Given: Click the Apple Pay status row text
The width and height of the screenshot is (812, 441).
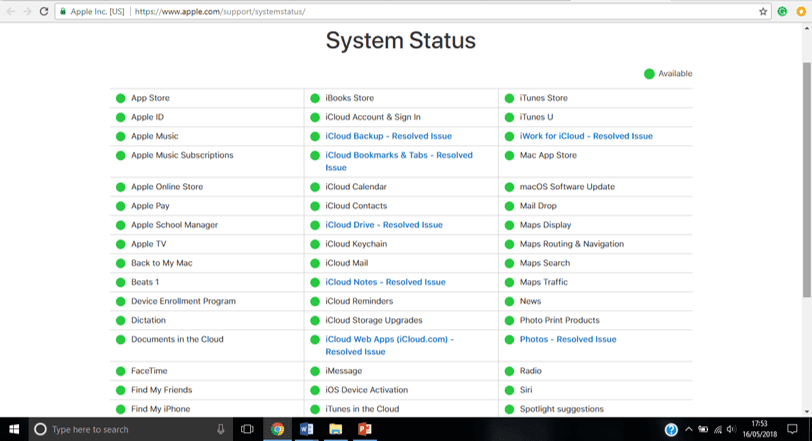Looking at the screenshot, I should coord(150,205).
